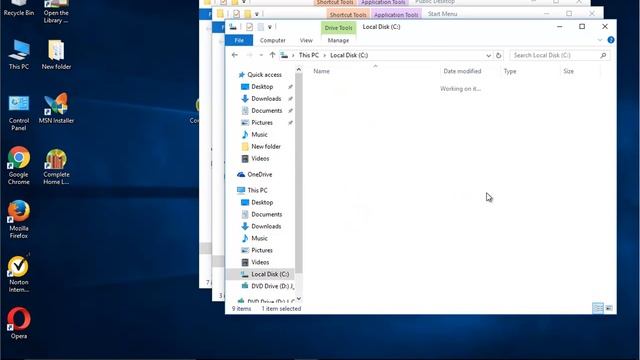Switch to Large icons view in status bar
Image resolution: width=640 pixels, height=360 pixels.
609,308
